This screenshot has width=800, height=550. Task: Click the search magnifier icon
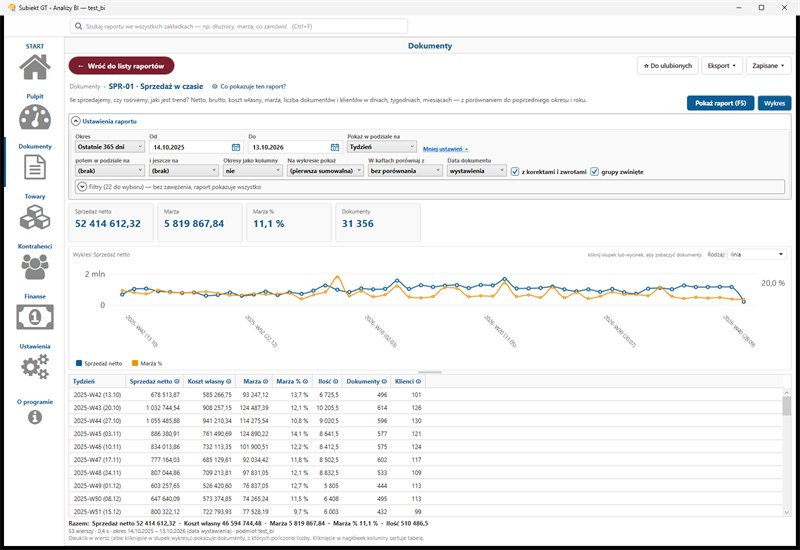78,26
